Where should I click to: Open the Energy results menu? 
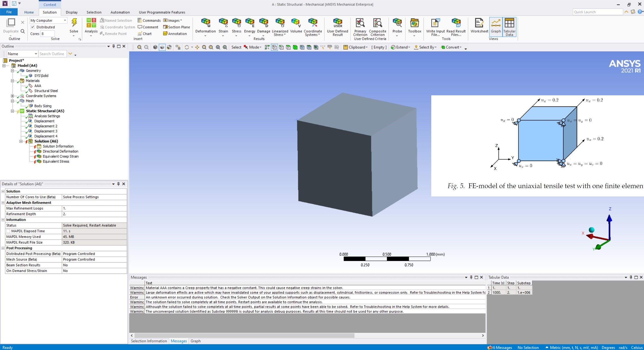pos(250,27)
